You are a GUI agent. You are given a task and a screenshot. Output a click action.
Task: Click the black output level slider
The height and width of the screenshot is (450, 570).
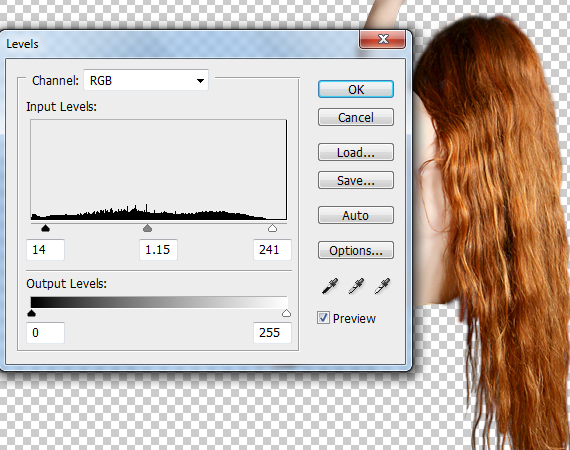(32, 313)
